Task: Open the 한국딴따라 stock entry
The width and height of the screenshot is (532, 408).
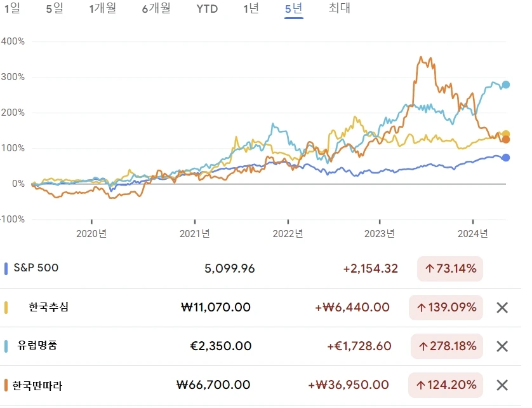Action: pyautogui.click(x=37, y=385)
